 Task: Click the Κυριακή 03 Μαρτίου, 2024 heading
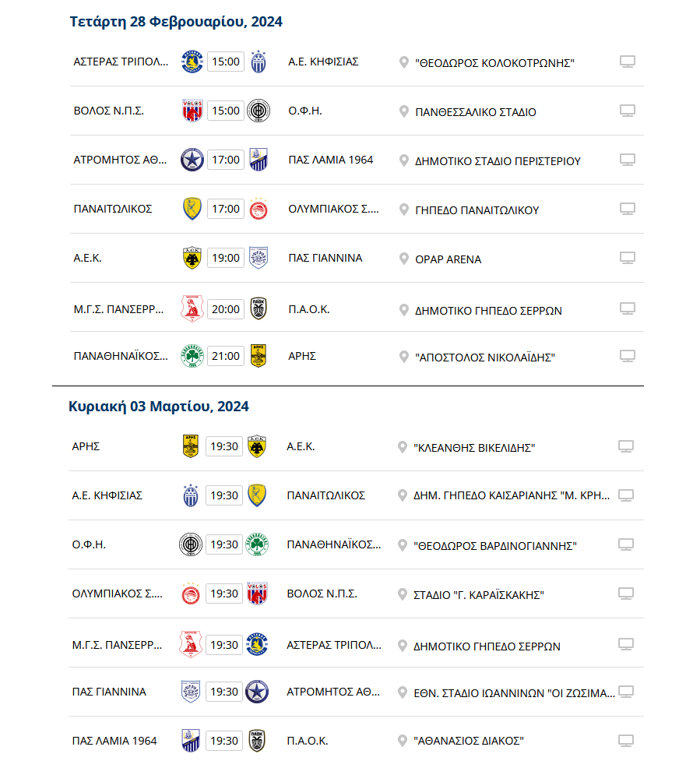[159, 407]
